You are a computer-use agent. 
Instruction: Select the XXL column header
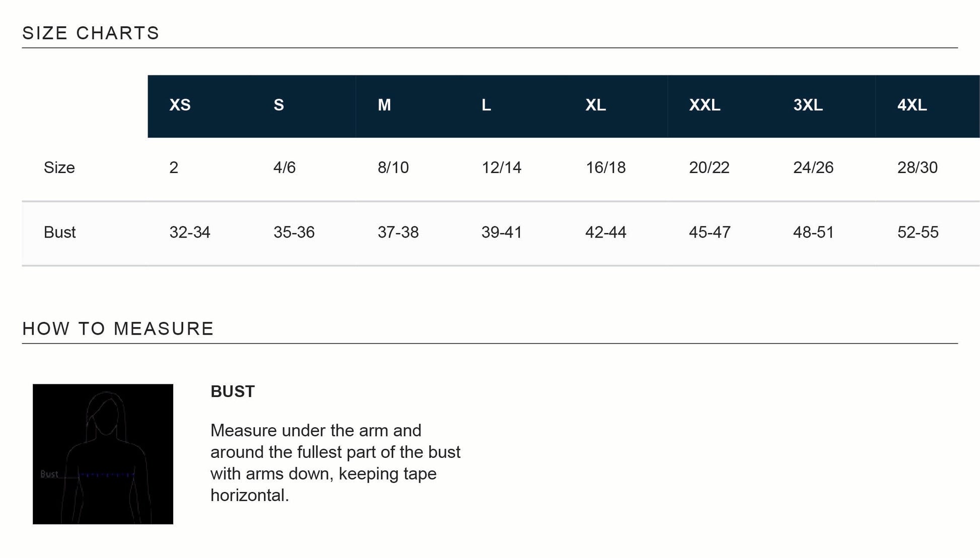click(x=705, y=105)
